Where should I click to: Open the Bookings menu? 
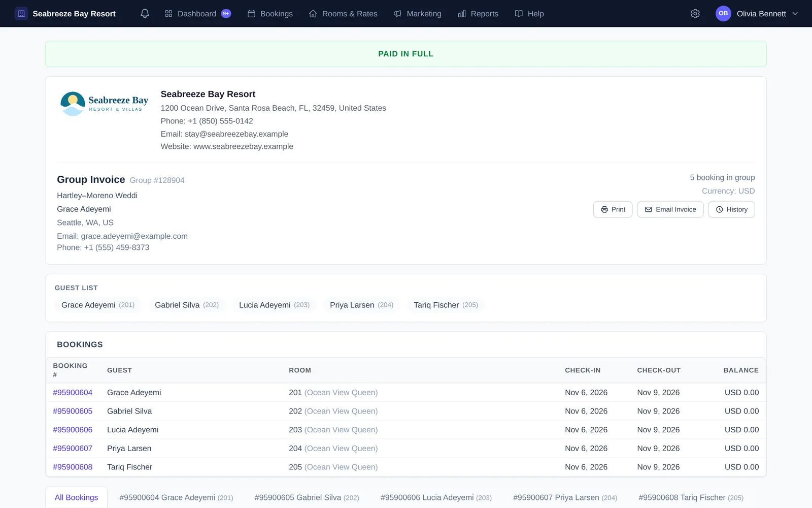pyautogui.click(x=270, y=14)
